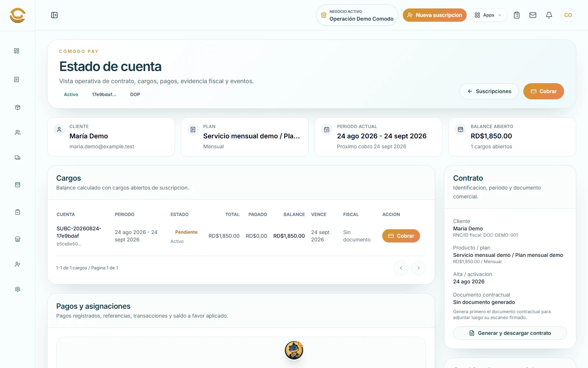Go back to Suscripciones
This screenshot has height=368, width=588.
(x=489, y=91)
